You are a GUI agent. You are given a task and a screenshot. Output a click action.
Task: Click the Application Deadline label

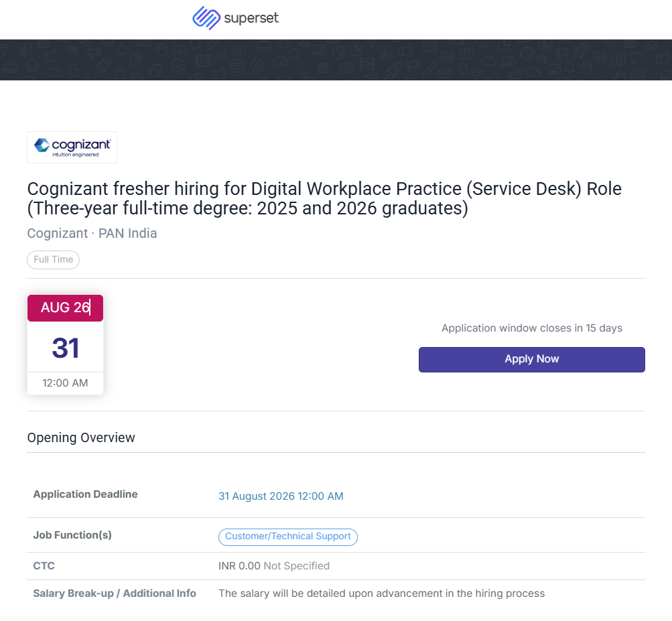point(85,494)
